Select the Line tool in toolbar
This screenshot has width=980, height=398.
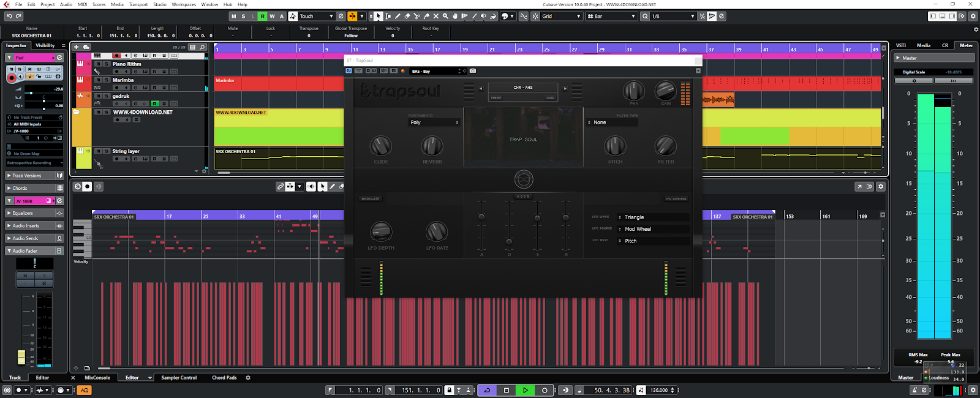click(474, 16)
